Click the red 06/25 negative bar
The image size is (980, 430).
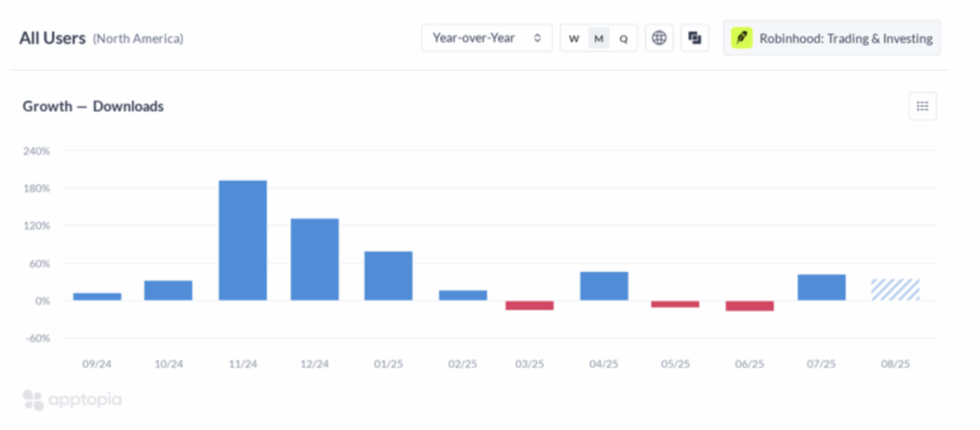pyautogui.click(x=749, y=306)
